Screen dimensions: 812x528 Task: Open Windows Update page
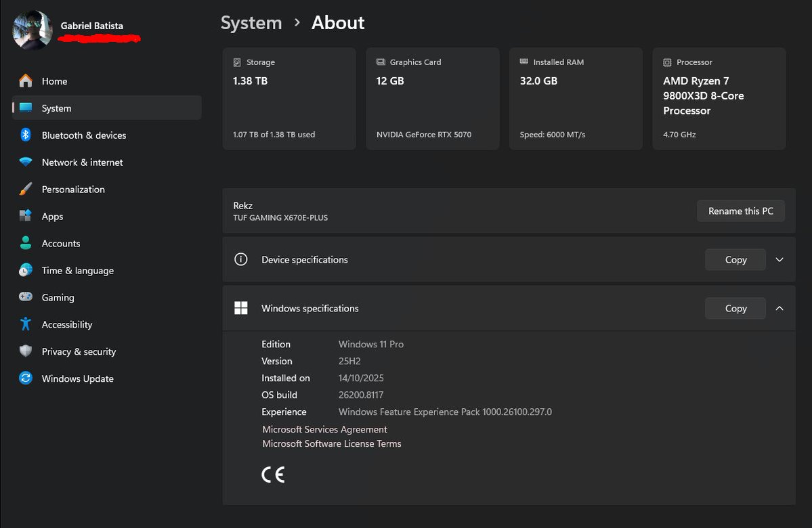point(107,378)
